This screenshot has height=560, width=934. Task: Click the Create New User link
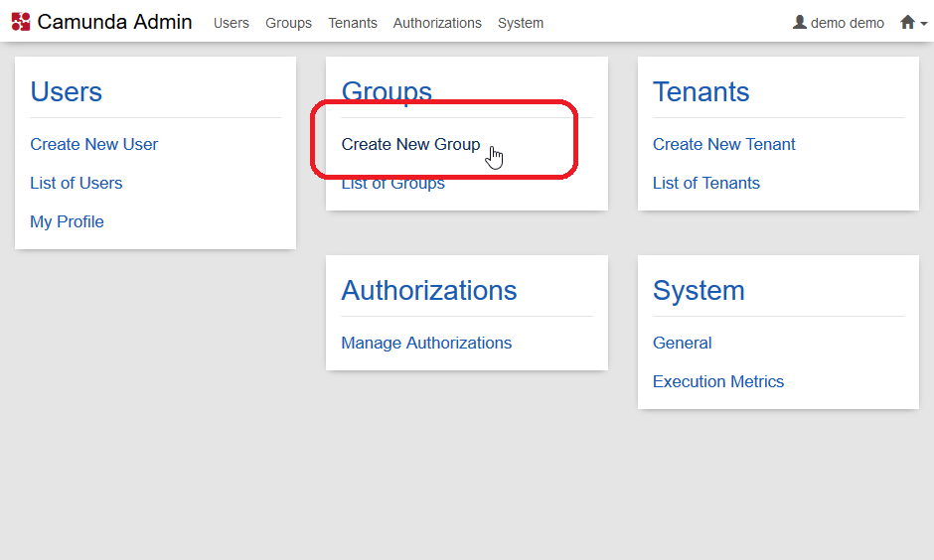(x=94, y=144)
